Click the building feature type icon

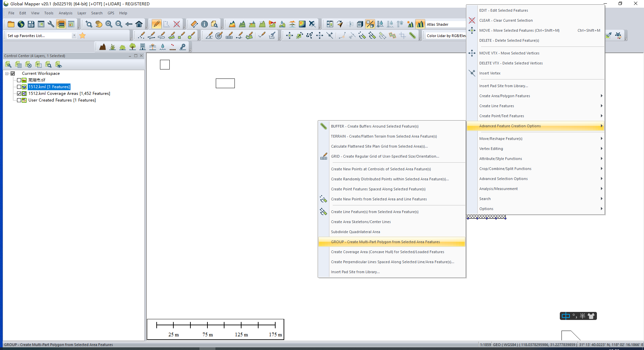143,47
